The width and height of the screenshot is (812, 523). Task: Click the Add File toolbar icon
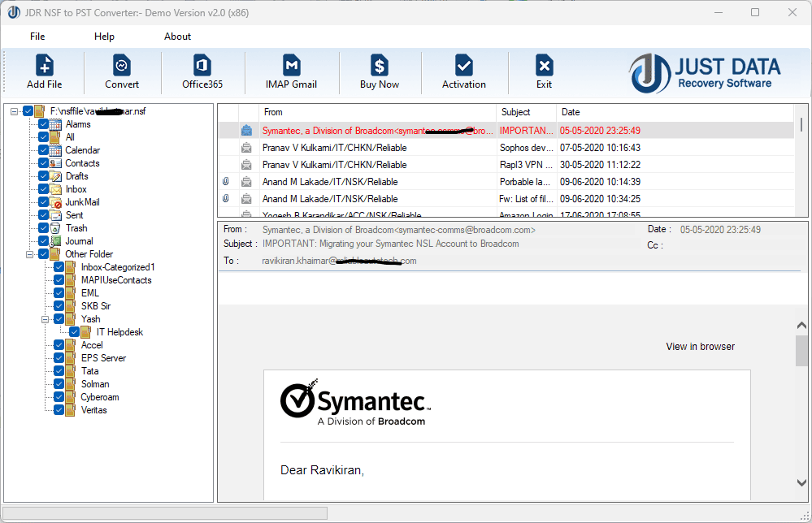[44, 71]
